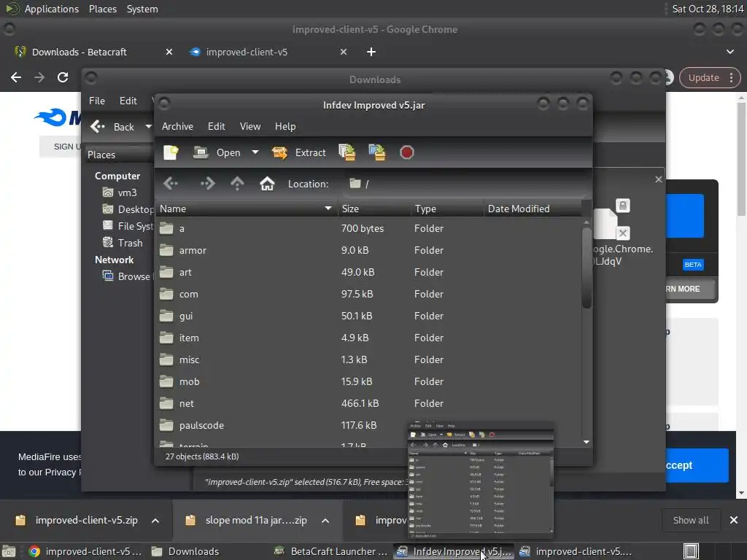Click the archive list scroll down arrow
747x560 pixels.
pyautogui.click(x=587, y=442)
